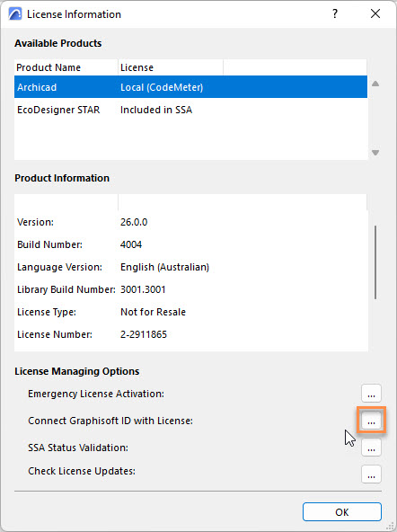This screenshot has height=532, width=397.
Task: Open the SSA Status Validation button
Action: [371, 448]
